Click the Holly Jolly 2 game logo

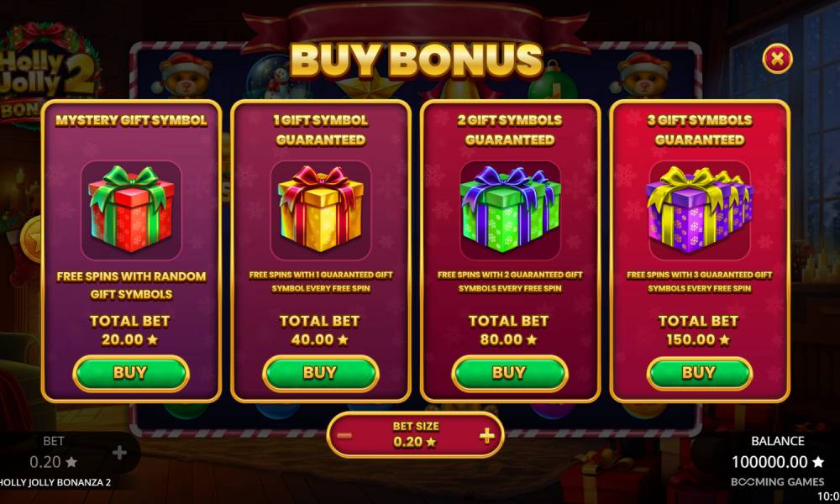[x=50, y=75]
